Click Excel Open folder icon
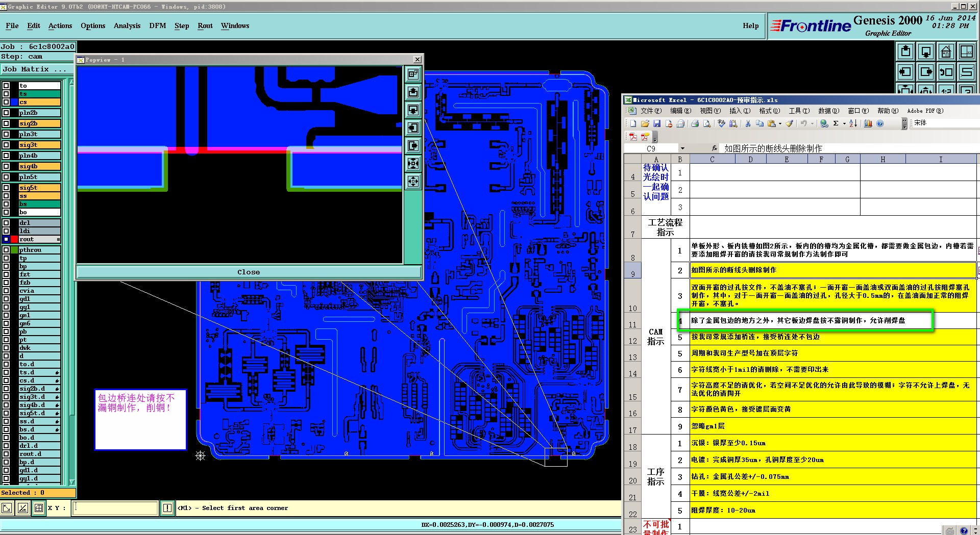The width and height of the screenshot is (980, 535). click(x=645, y=123)
